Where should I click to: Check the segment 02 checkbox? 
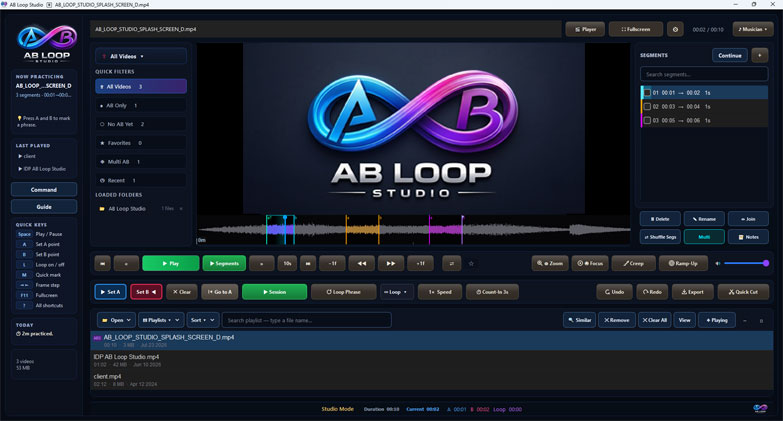click(x=647, y=106)
